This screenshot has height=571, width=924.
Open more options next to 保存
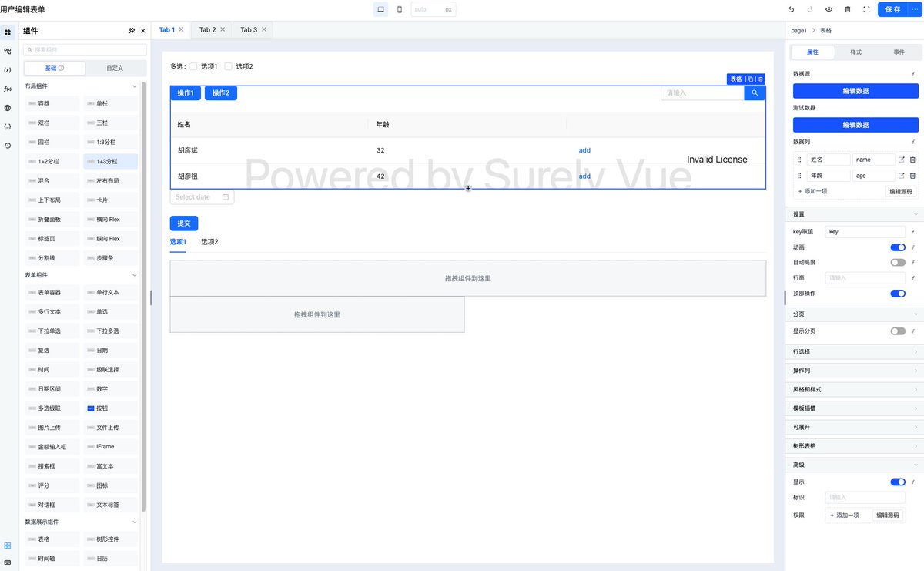click(x=916, y=9)
